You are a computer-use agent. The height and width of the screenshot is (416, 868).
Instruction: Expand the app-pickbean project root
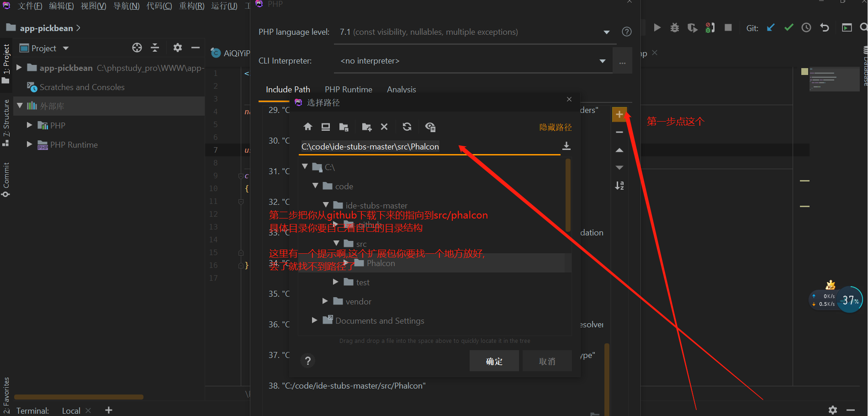click(x=19, y=68)
